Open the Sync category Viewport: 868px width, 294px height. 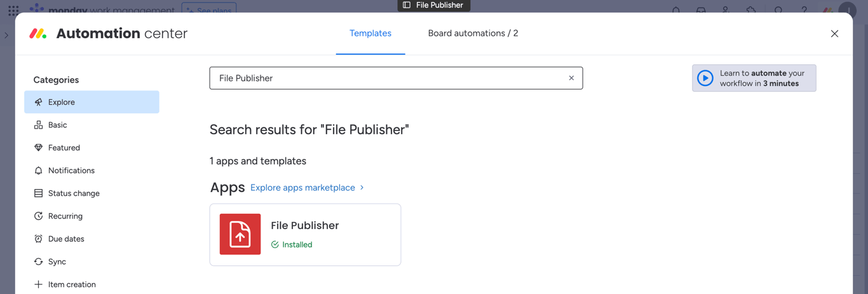[57, 262]
